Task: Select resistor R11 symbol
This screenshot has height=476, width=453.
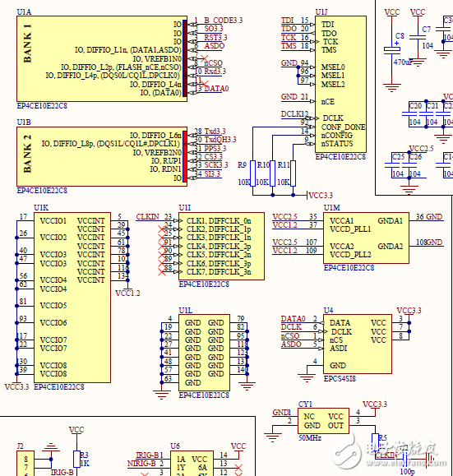Action: (x=293, y=173)
